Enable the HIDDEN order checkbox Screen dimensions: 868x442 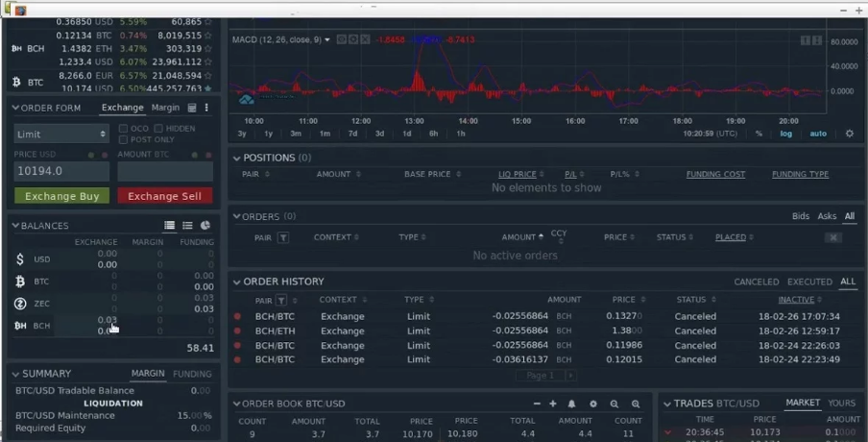click(x=158, y=129)
